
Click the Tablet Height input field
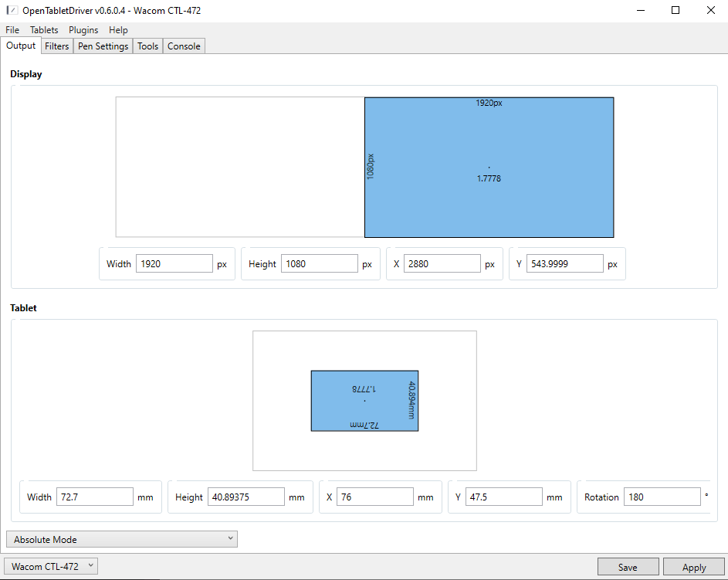tap(246, 497)
